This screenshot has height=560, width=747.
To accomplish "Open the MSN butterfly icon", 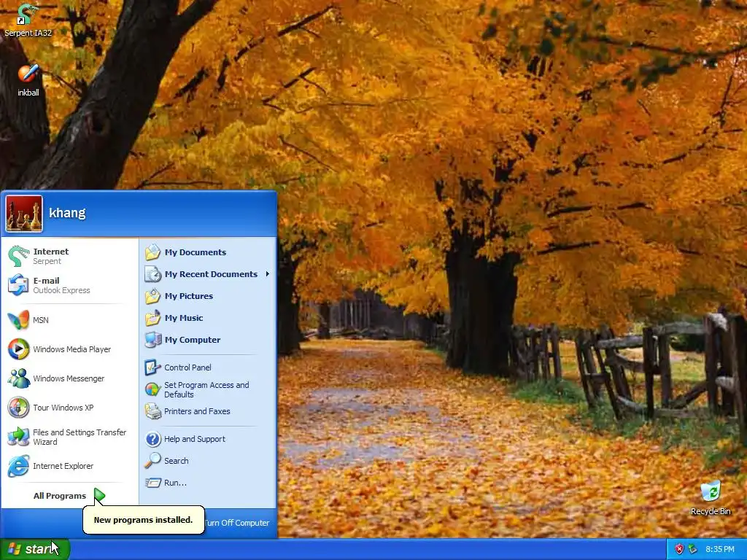I will (x=18, y=320).
